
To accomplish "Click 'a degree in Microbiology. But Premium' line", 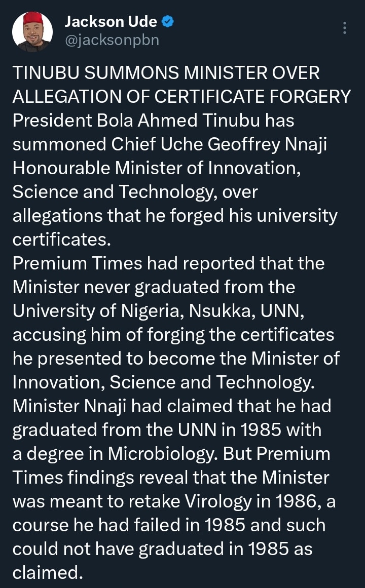I will tap(171, 454).
